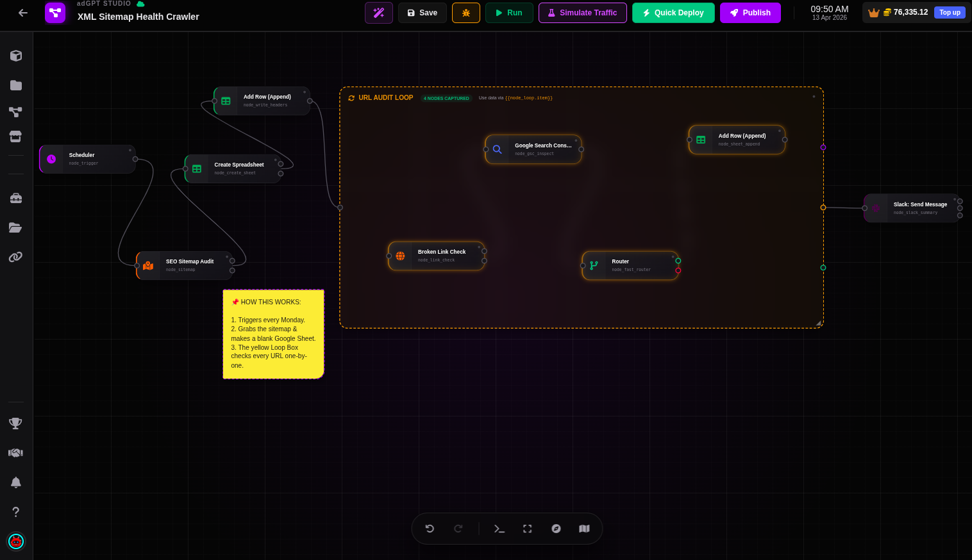
Task: Click the link chain sidebar icon
Action: [16, 257]
